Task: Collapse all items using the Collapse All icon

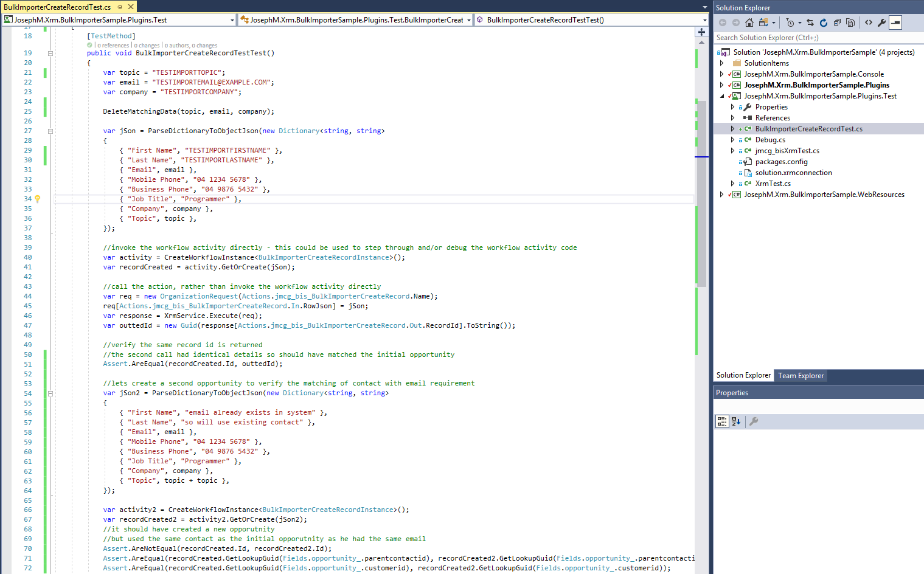Action: click(836, 22)
